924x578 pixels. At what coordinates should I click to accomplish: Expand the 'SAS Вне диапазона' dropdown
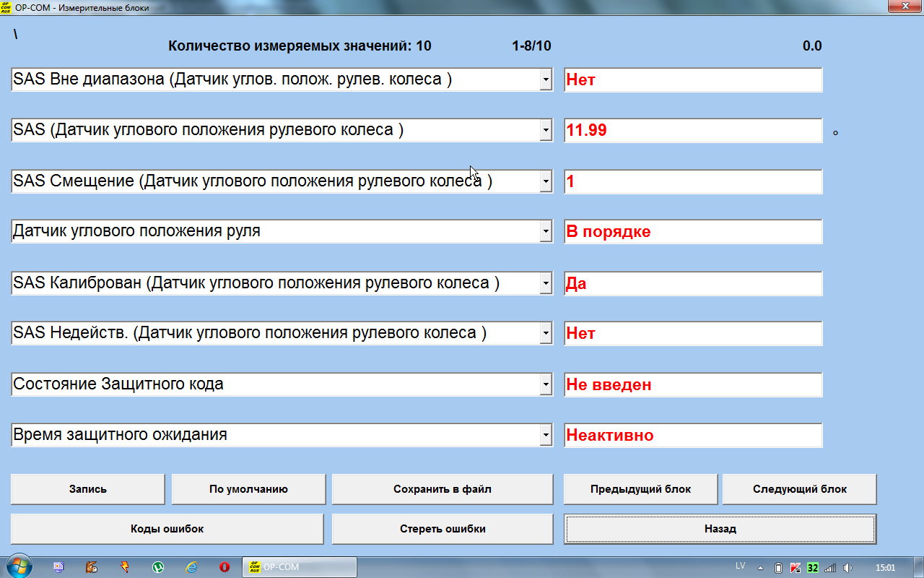click(546, 80)
